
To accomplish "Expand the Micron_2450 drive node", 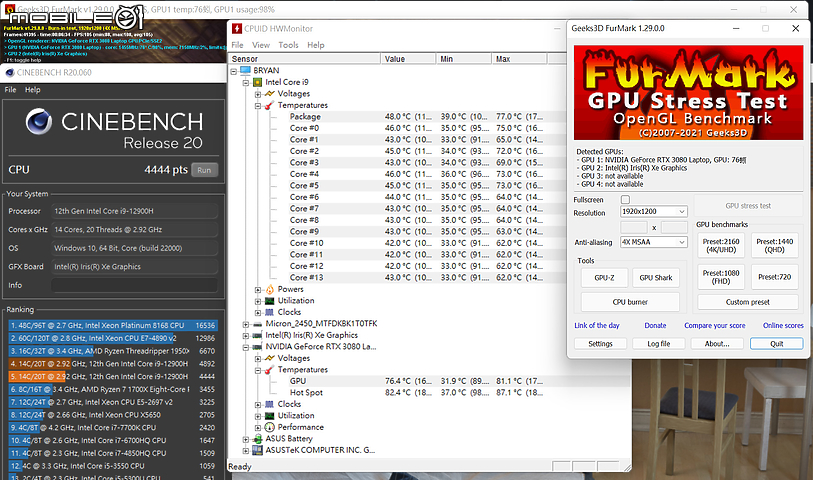I will 246,324.
